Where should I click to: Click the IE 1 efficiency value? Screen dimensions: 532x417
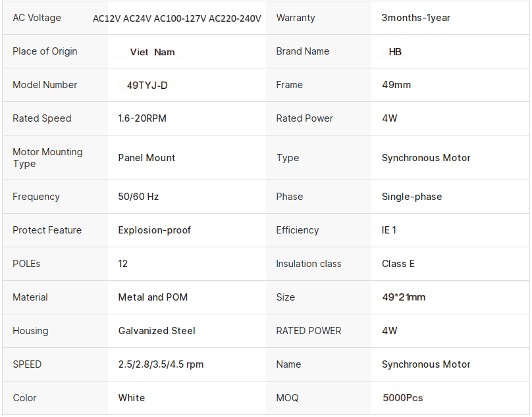(x=389, y=230)
